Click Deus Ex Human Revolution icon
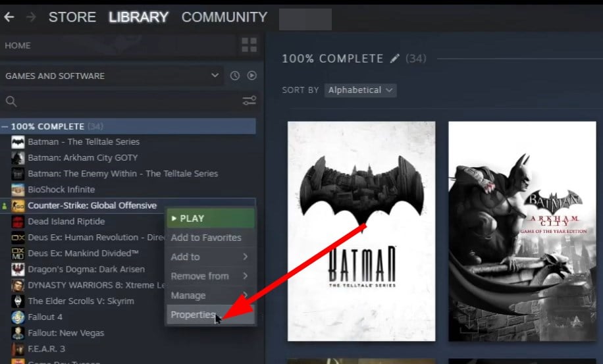 coord(18,238)
